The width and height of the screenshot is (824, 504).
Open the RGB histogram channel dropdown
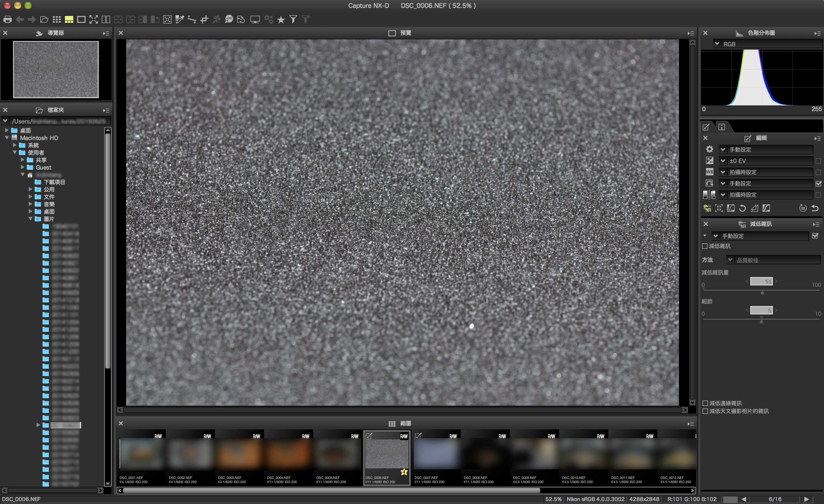coord(717,44)
